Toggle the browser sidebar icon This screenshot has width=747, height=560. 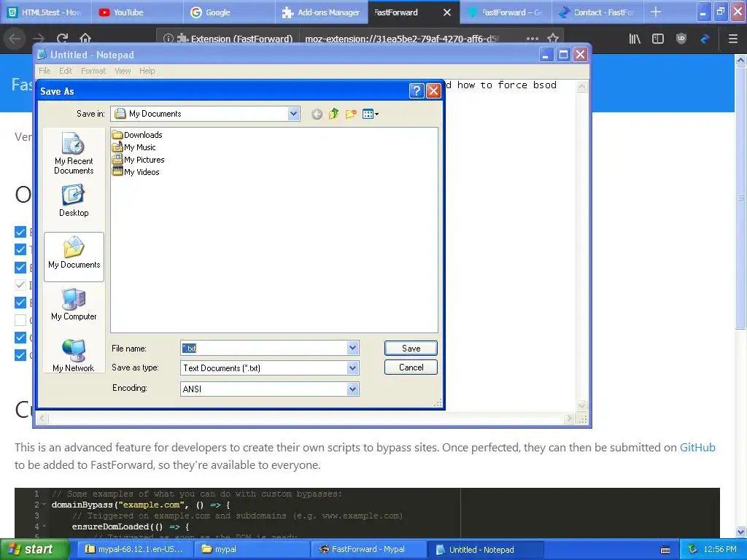tap(658, 39)
